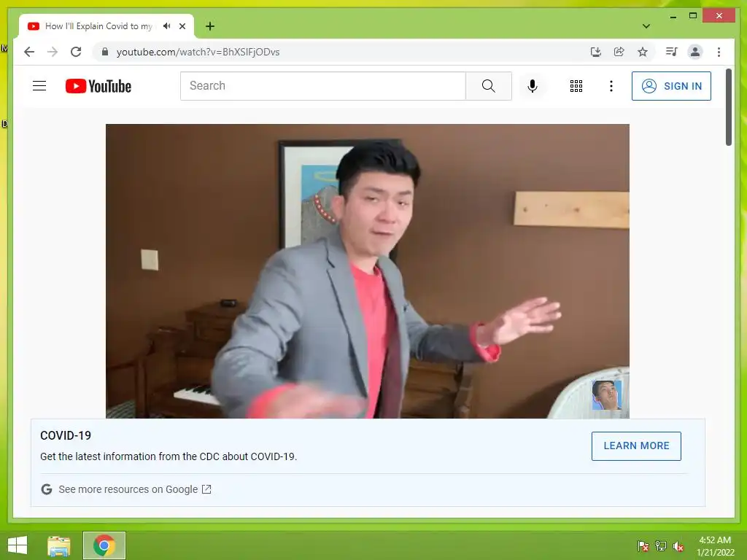Select the How I'll Explain Covid tab
Screen dimensions: 747x560
click(x=99, y=26)
